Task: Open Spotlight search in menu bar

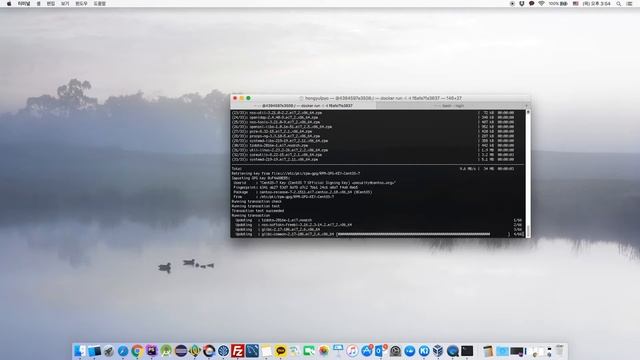Action: pyautogui.click(x=619, y=3)
